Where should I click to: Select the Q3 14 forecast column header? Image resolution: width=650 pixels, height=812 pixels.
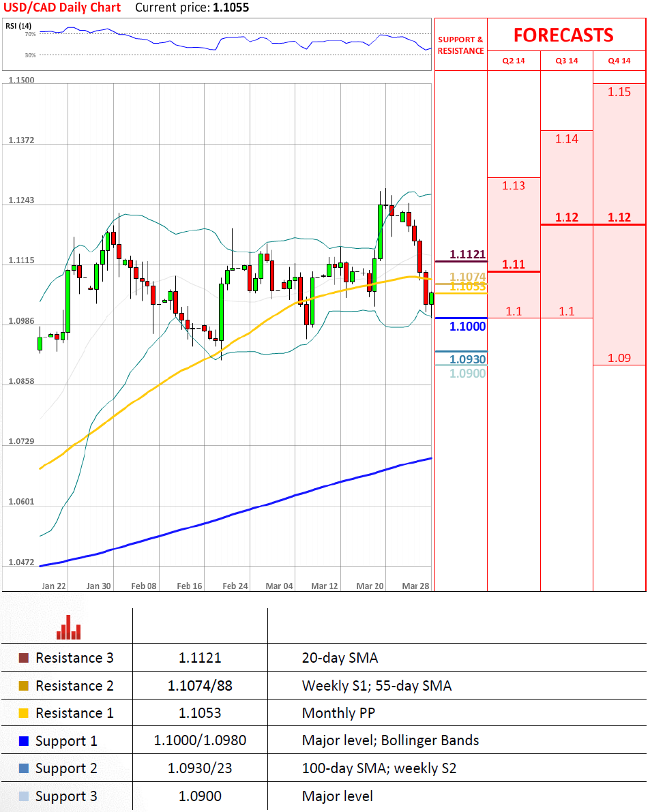tap(567, 61)
